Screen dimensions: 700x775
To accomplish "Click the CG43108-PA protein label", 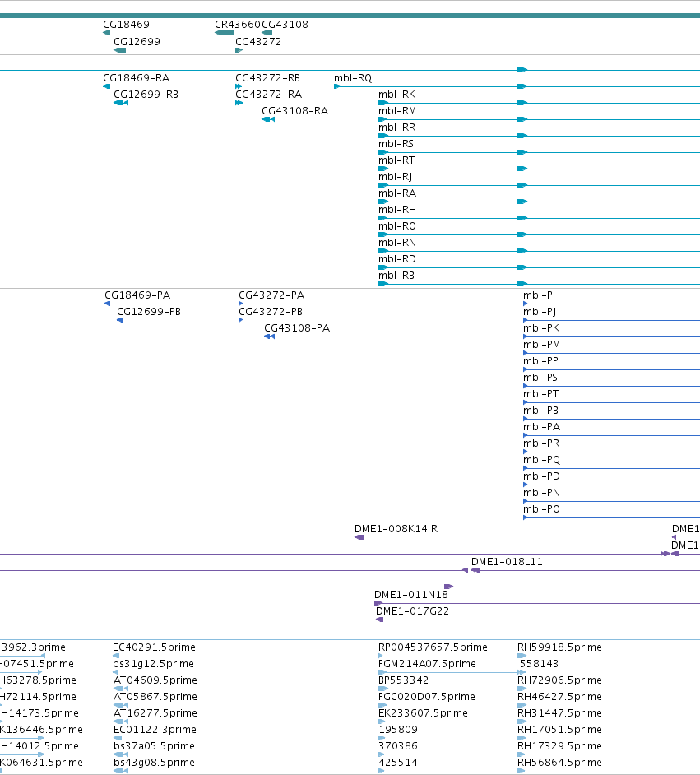I will [x=297, y=327].
